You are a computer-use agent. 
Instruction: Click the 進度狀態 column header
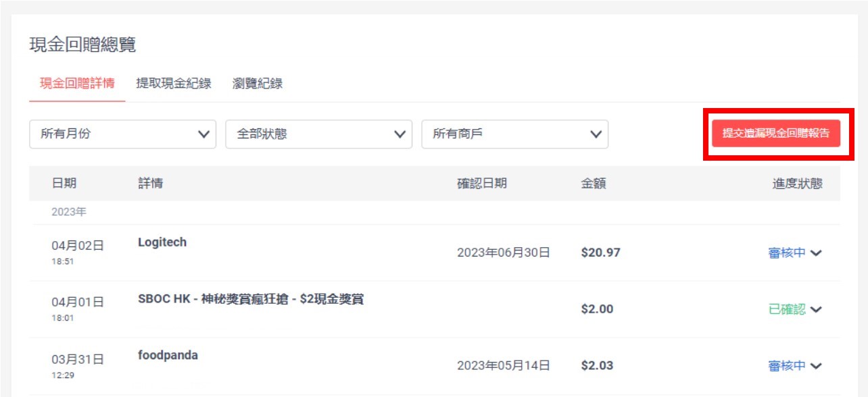click(798, 184)
